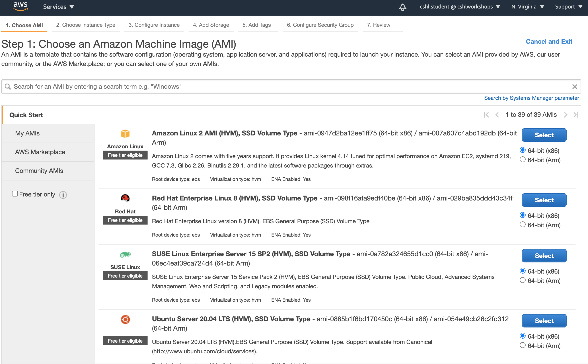Select 64-bit (Arm) for Amazon Linux 2
The image size is (588, 364).
[x=522, y=159]
